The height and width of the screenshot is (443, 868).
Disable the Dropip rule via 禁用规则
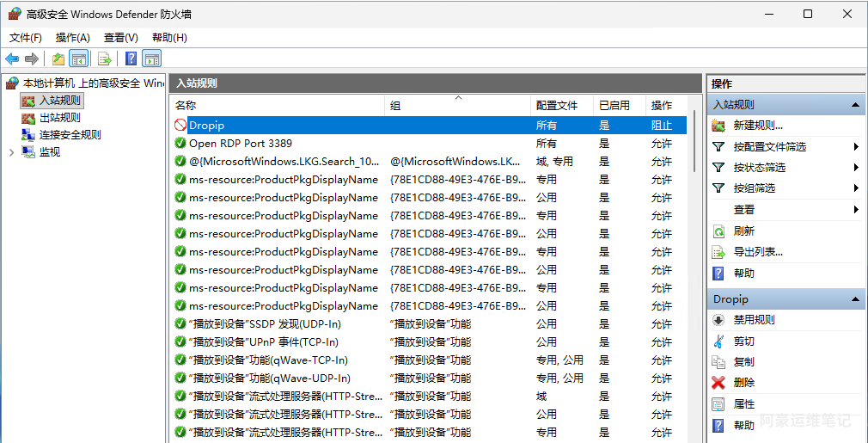click(754, 320)
